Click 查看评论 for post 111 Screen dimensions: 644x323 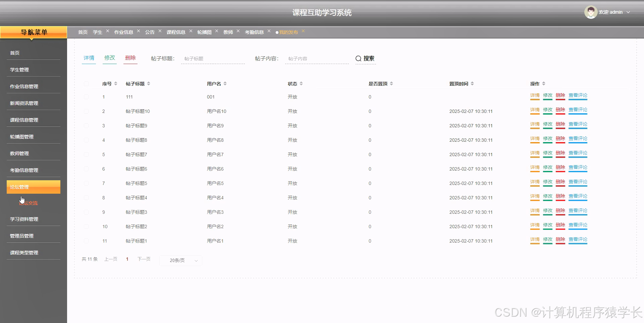point(578,95)
